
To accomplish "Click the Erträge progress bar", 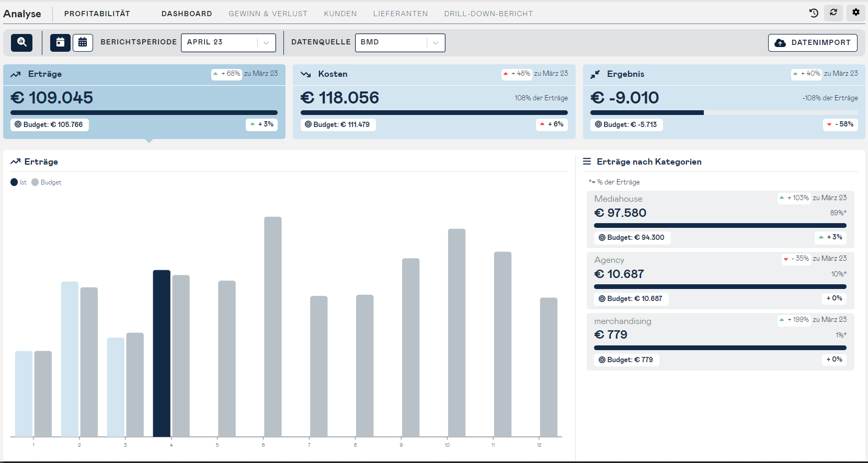I will pos(144,112).
